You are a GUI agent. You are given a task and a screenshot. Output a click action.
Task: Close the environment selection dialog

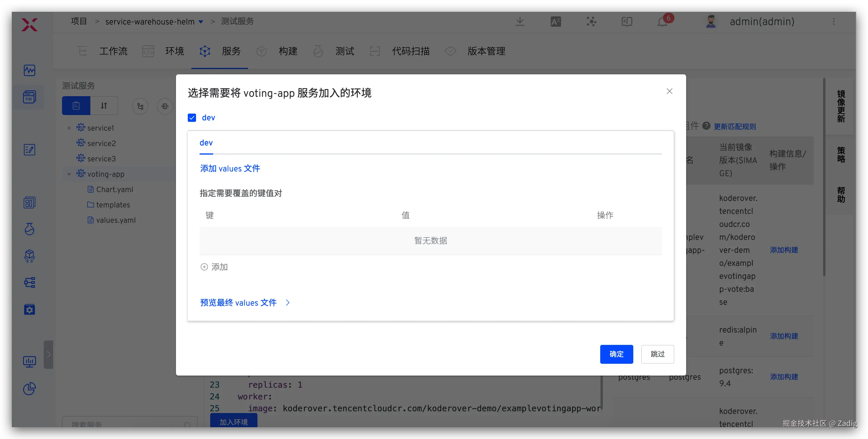pos(669,91)
